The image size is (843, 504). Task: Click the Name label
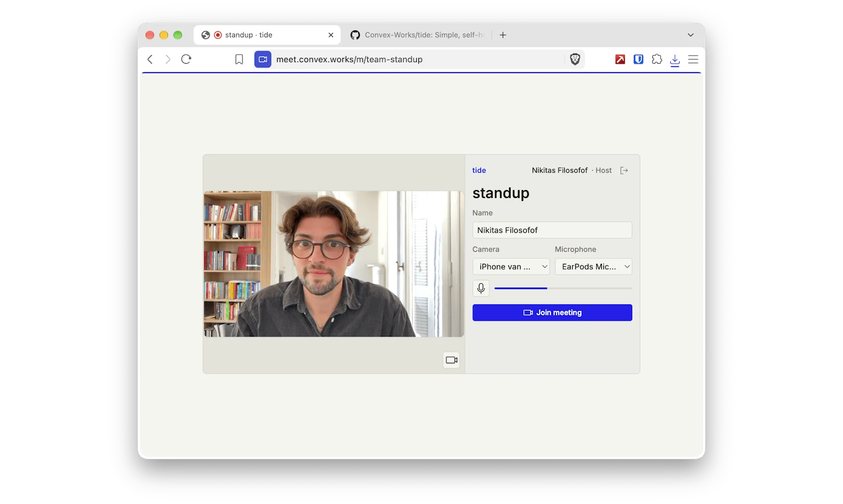483,213
